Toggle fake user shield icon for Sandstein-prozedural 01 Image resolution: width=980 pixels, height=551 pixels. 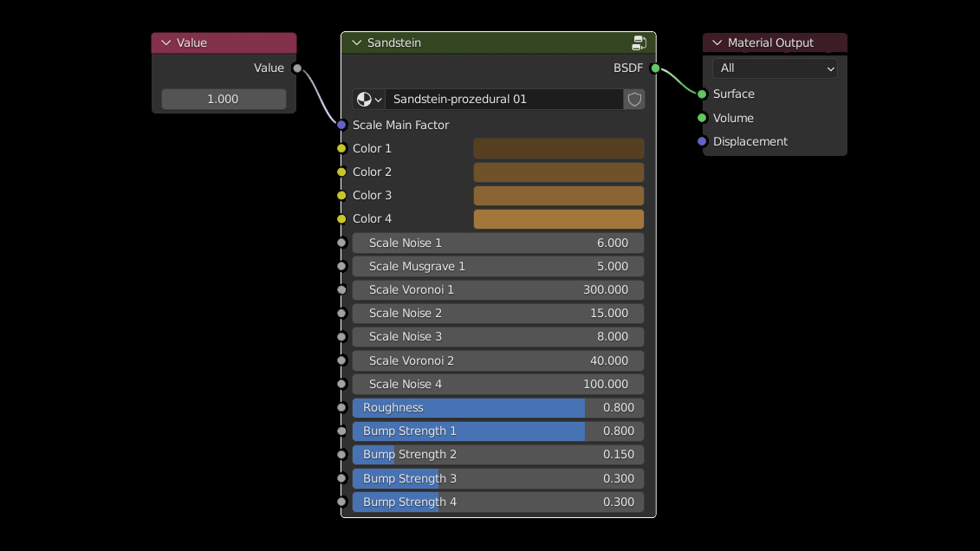pyautogui.click(x=634, y=100)
